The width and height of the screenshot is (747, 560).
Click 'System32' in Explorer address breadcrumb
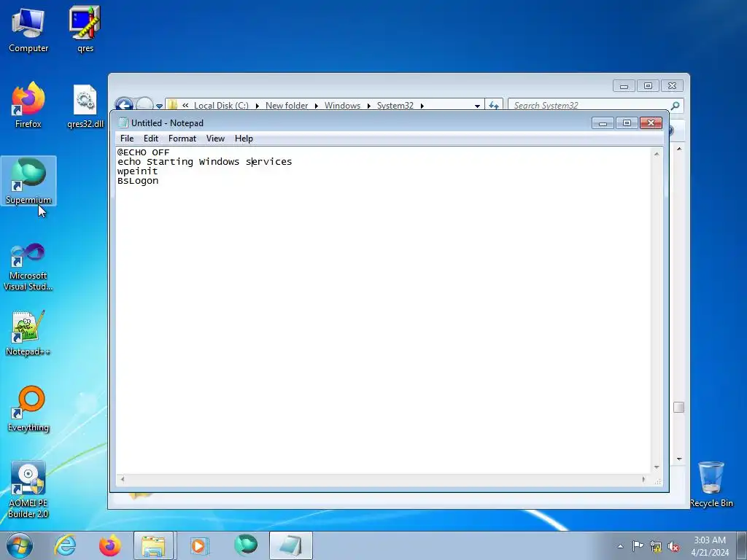[x=395, y=106]
